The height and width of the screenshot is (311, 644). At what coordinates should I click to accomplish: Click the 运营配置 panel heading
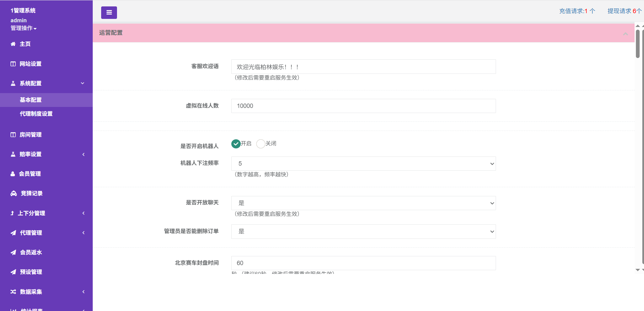tap(111, 33)
